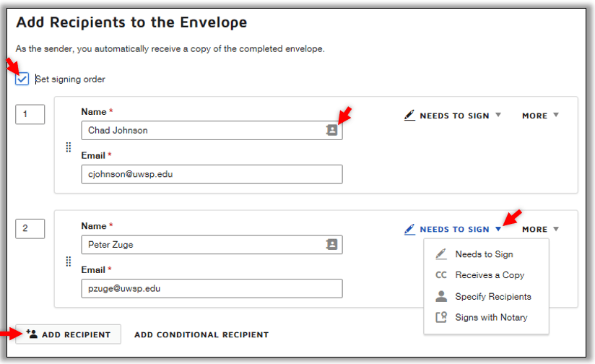Click the cjohnson@uwsp.edu email field

click(212, 174)
